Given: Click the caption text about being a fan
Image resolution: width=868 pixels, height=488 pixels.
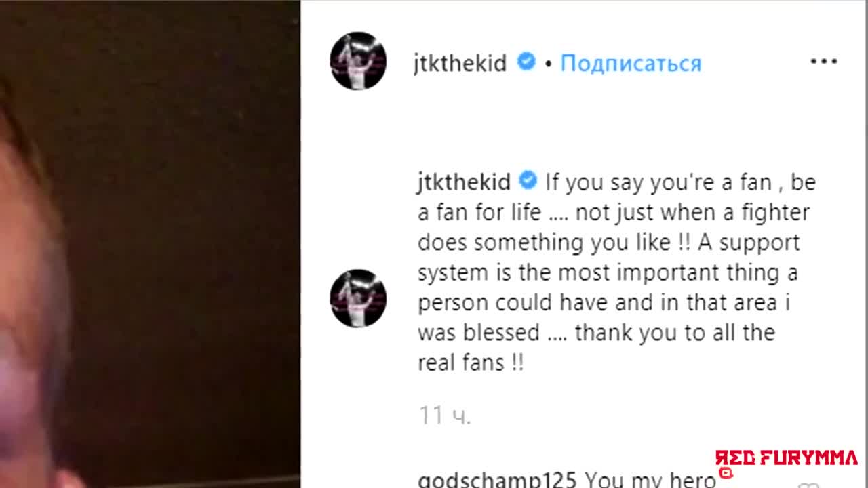Looking at the screenshot, I should point(617,272).
